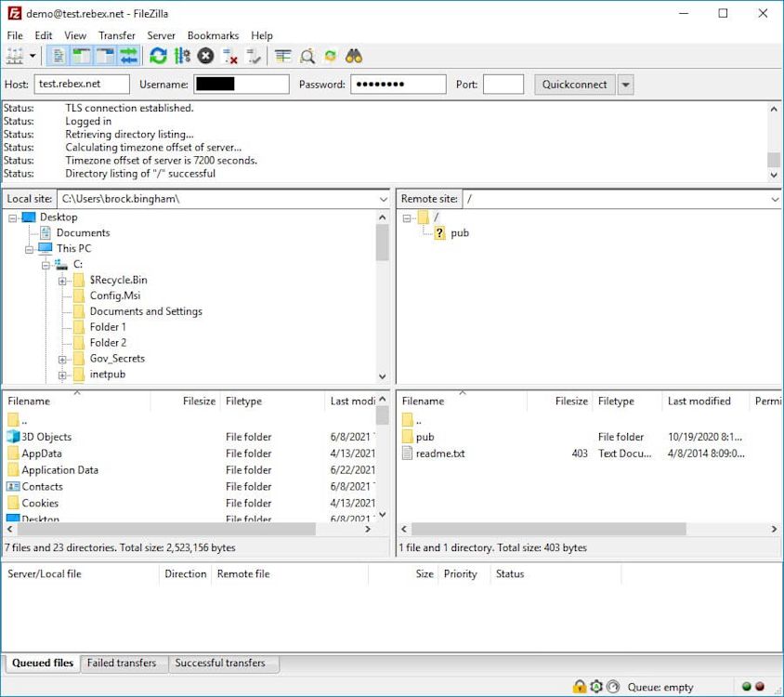The height and width of the screenshot is (697, 784).
Task: Open Site Manager dropdown arrow
Action: [x=33, y=56]
